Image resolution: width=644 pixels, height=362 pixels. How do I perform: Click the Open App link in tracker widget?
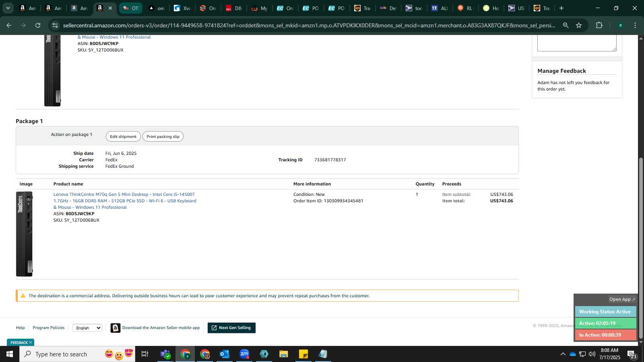622,299
